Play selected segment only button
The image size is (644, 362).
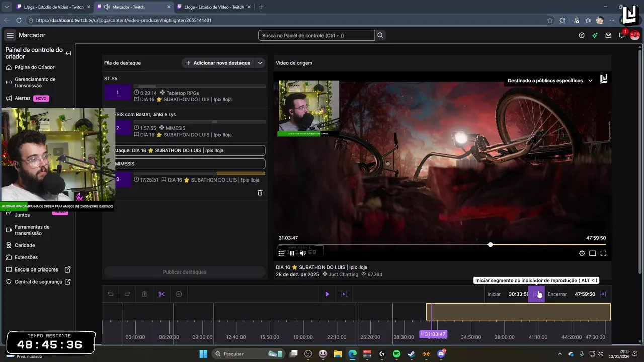pos(344,294)
